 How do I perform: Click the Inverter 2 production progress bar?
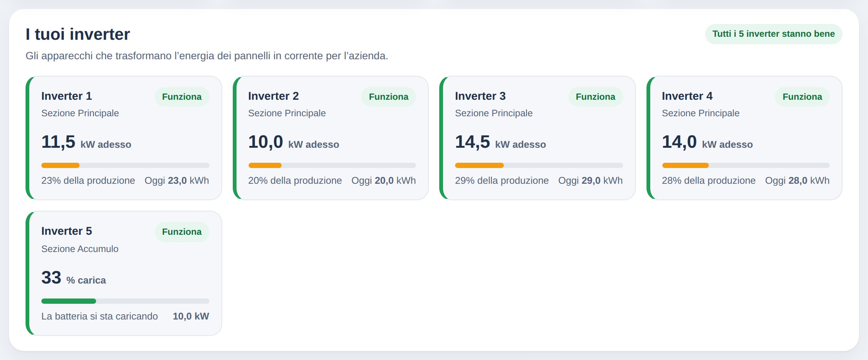332,165
